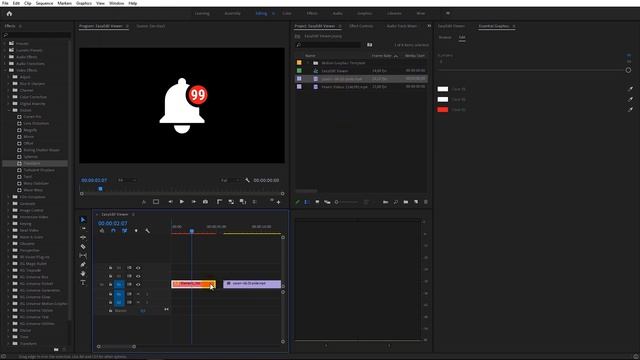Click the Home icon
The image size is (640, 360).
pos(9,13)
